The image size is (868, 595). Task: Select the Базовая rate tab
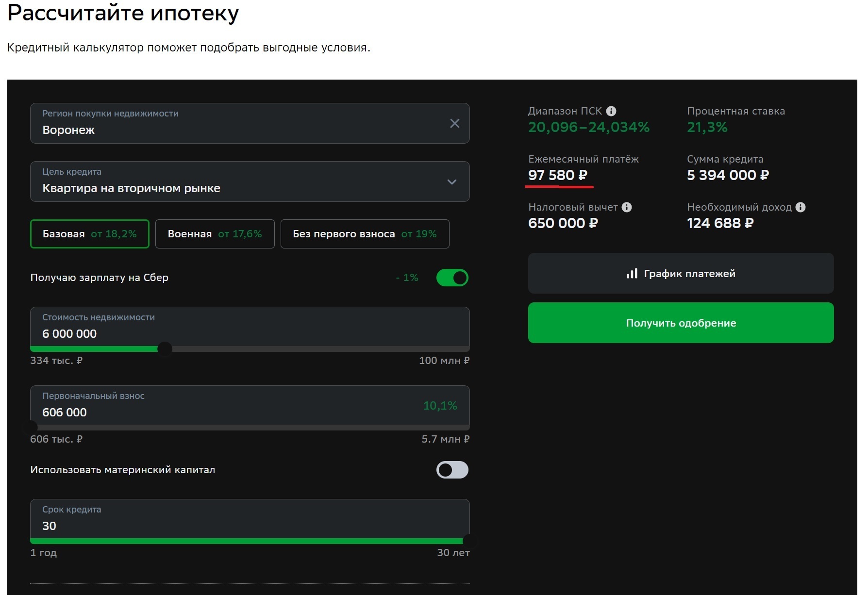click(x=90, y=234)
